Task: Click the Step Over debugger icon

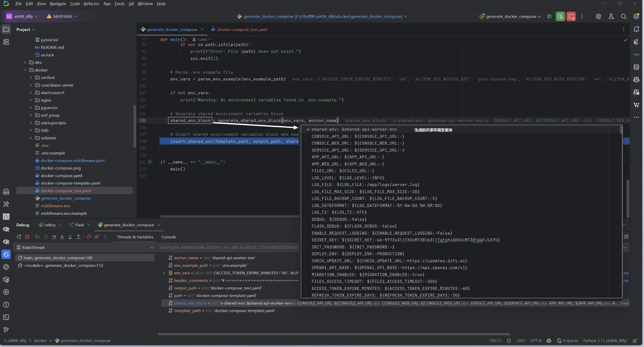Action: coord(54,237)
